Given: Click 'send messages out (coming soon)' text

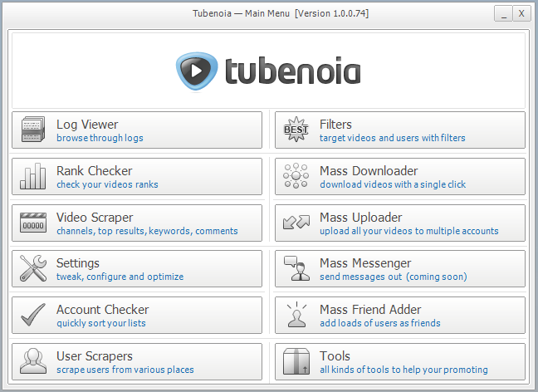Looking at the screenshot, I should 394,277.
